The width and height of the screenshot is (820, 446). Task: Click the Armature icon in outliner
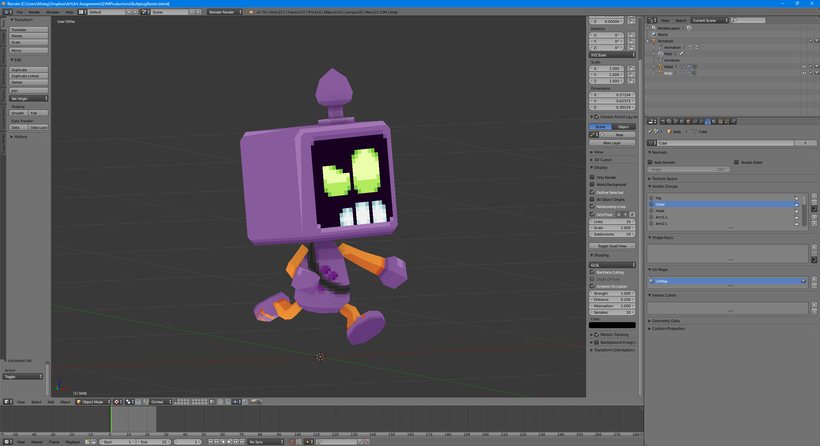[654, 41]
